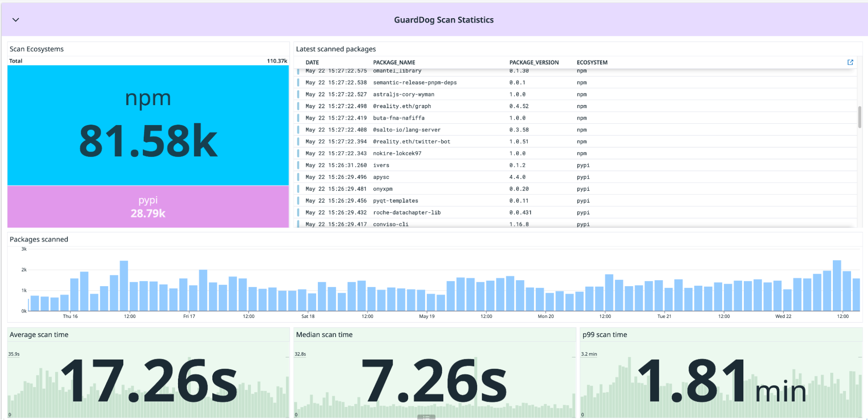Sort the table by the DATE column

coord(312,63)
